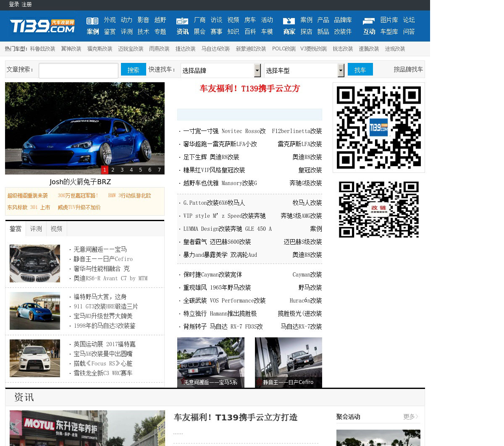This screenshot has height=446, width=504.
Task: Open the 改装件 navigation item
Action: point(343,31)
